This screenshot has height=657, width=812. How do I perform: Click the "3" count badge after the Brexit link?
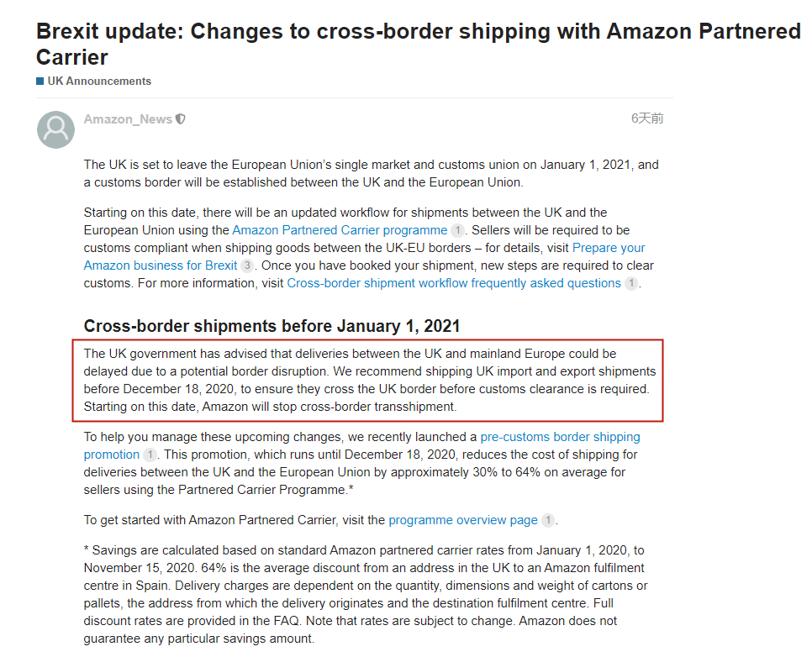[246, 265]
